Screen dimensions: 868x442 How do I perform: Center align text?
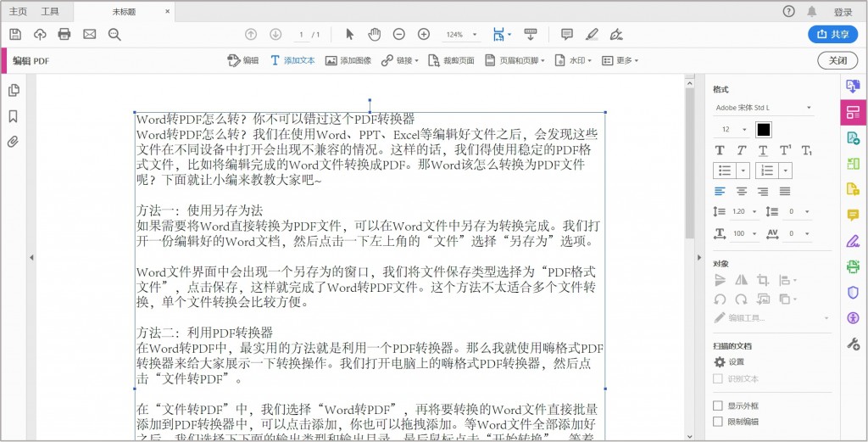[741, 191]
